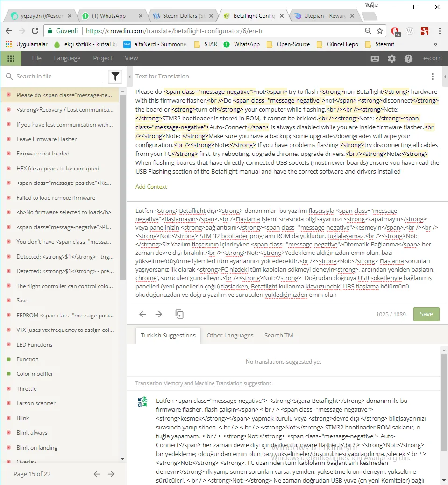Open the Text for Translation options menu
This screenshot has width=448, height=485.
coord(433,77)
